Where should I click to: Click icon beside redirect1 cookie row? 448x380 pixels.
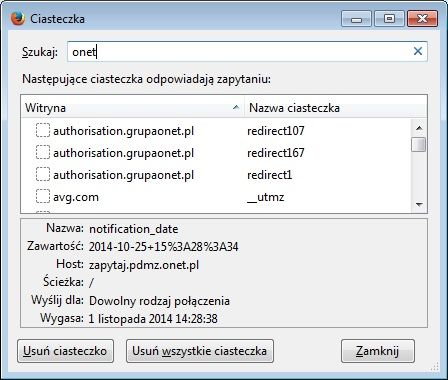coord(43,175)
